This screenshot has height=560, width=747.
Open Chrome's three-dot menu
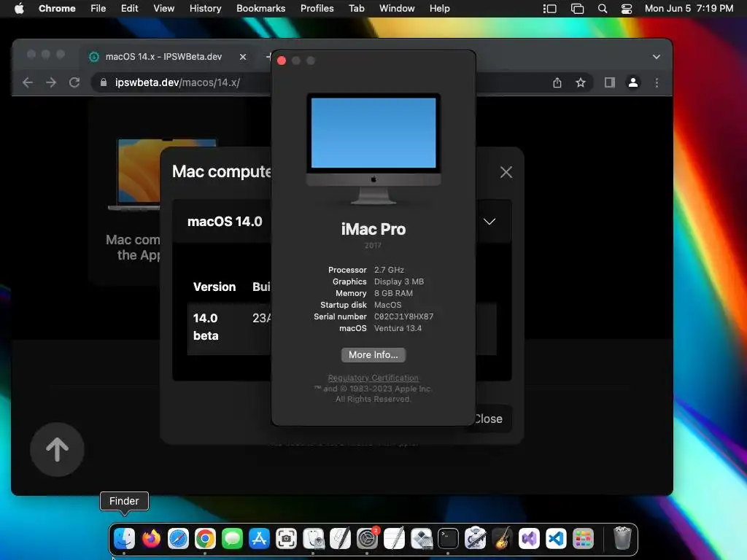point(657,83)
